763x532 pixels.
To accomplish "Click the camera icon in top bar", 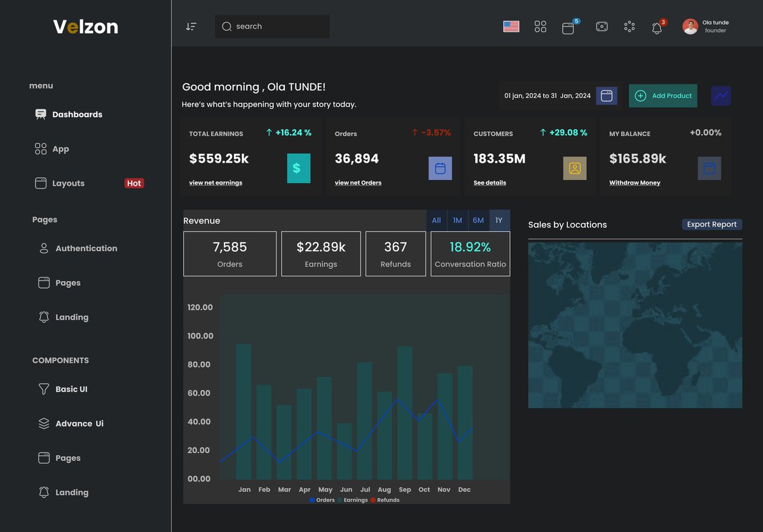I will (601, 27).
